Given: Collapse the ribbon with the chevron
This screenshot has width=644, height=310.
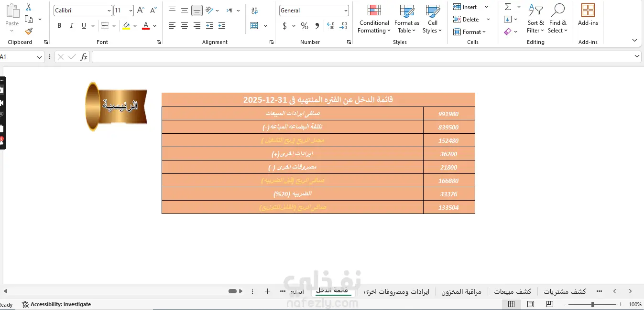Looking at the screenshot, I should pos(634,41).
